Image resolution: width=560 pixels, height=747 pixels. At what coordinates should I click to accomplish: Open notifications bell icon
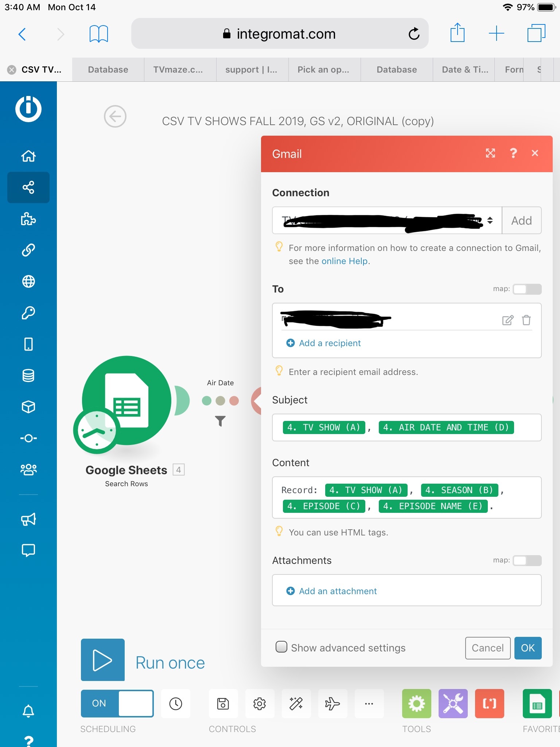pyautogui.click(x=28, y=711)
